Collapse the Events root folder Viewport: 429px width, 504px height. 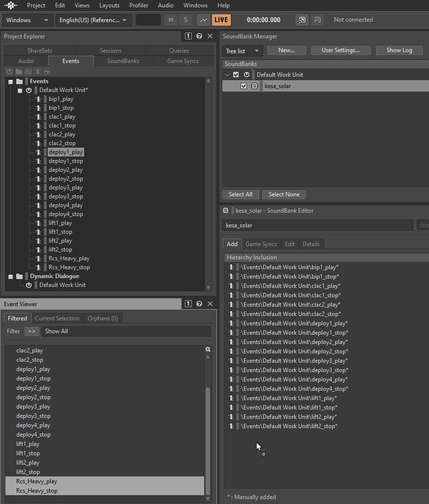point(11,81)
